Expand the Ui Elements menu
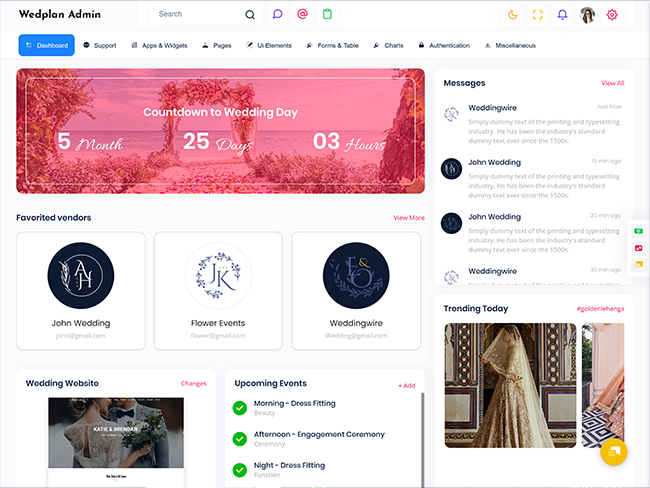This screenshot has height=488, width=650. pos(269,45)
